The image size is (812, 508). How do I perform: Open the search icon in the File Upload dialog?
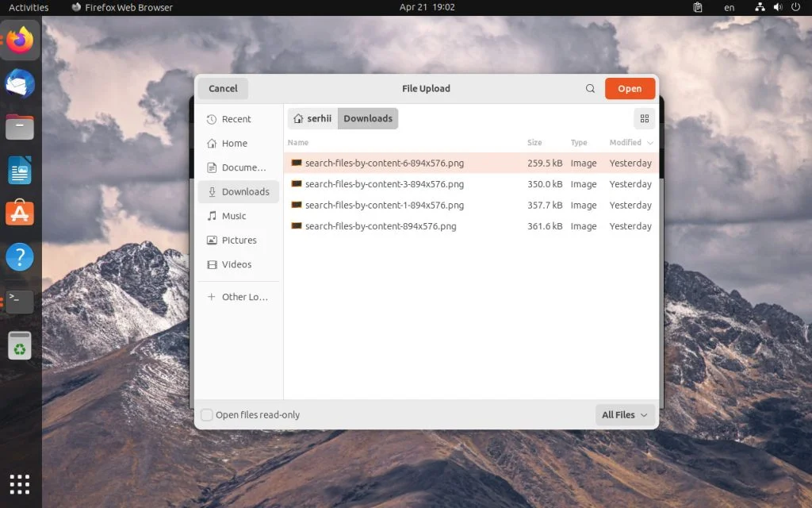(x=590, y=88)
